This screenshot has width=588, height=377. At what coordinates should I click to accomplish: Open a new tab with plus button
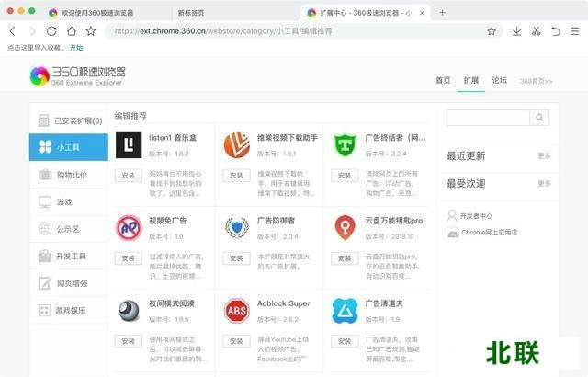tap(443, 12)
